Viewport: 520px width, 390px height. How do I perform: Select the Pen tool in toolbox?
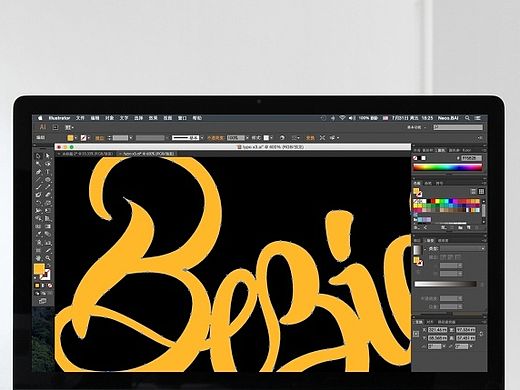(x=38, y=172)
